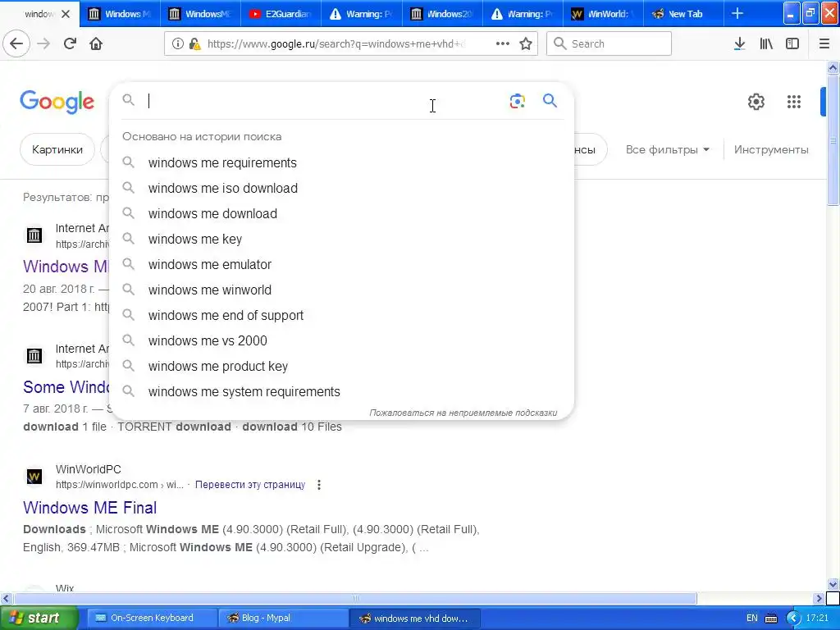Search by image using Google Lens icon
The width and height of the screenshot is (840, 630).
[x=517, y=101]
